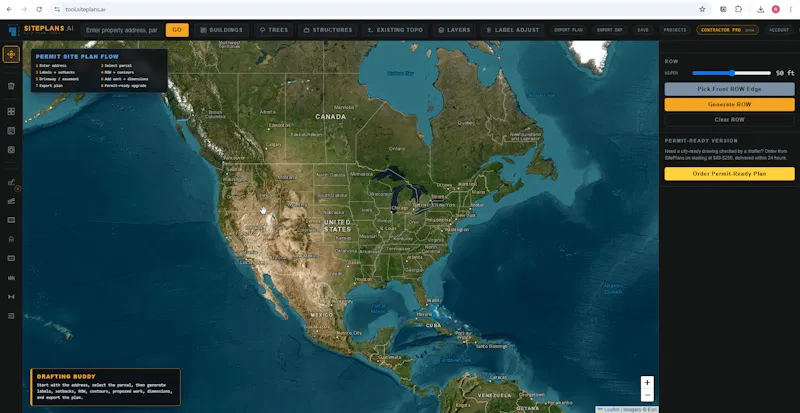This screenshot has height=413, width=800.
Task: Click the browser forward arrow
Action: 24,9
